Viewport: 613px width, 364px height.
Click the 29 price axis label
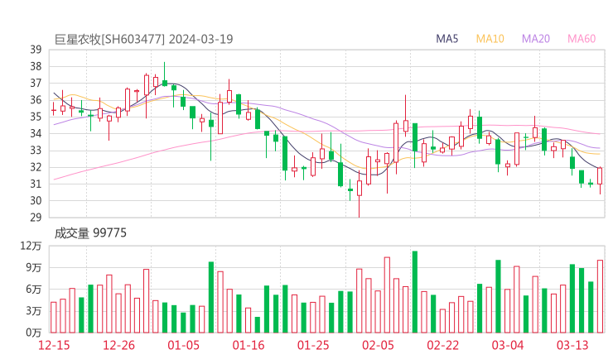36,217
